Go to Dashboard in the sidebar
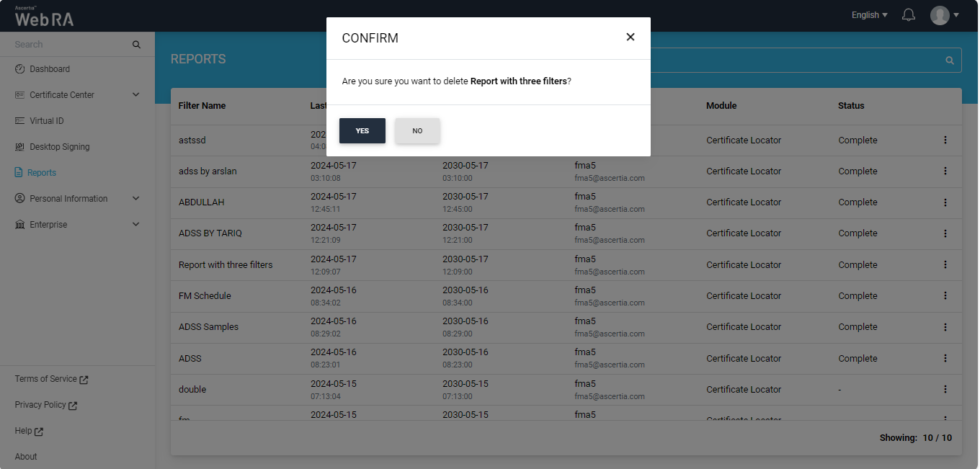This screenshot has width=980, height=469. coord(50,69)
